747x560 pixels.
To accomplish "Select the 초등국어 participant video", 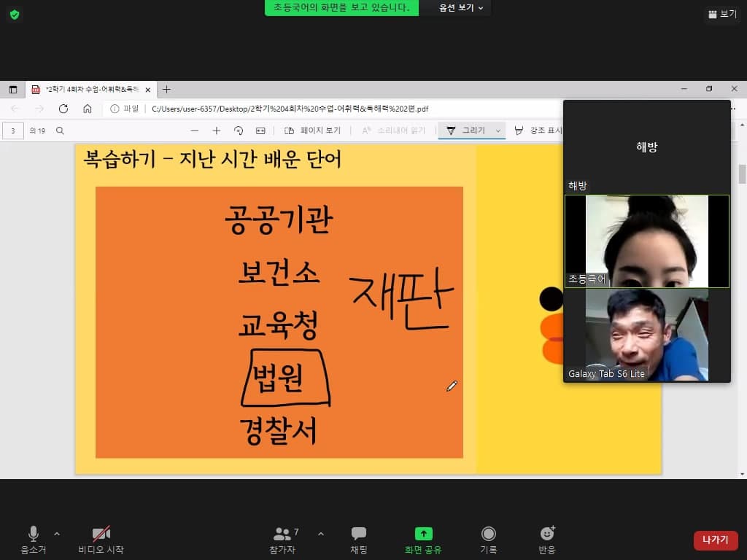I will point(647,241).
